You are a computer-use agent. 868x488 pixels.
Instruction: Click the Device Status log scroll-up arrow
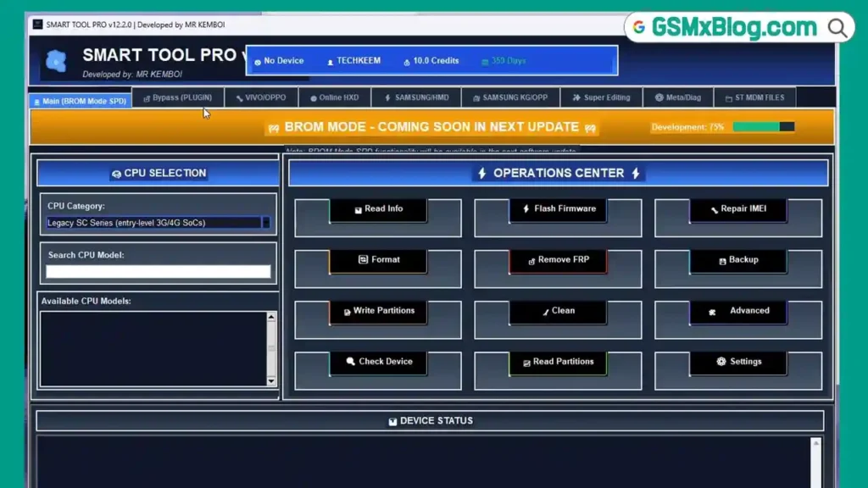click(x=816, y=443)
